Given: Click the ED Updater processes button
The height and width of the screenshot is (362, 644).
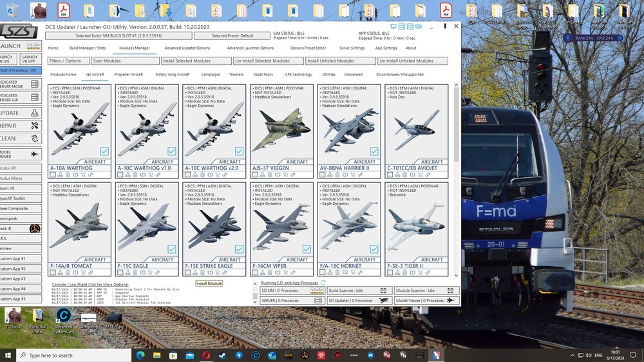Looking at the screenshot, I should (x=359, y=301).
